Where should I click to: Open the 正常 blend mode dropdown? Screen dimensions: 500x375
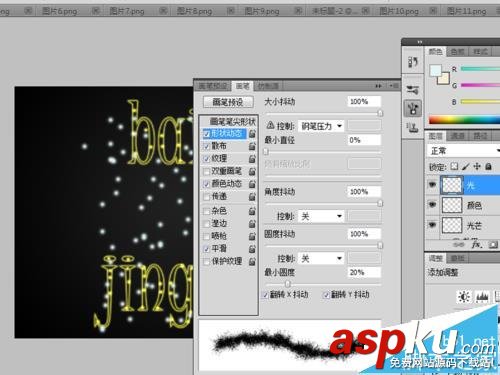click(x=463, y=151)
